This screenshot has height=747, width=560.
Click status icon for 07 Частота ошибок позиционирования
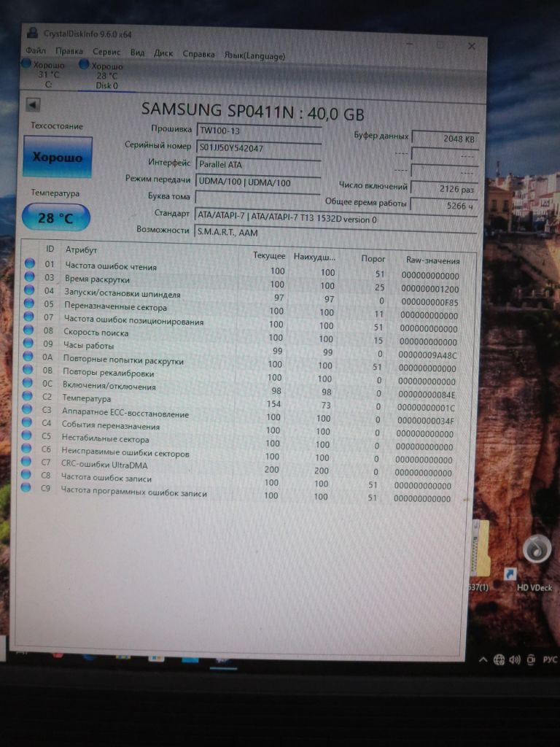tap(28, 317)
